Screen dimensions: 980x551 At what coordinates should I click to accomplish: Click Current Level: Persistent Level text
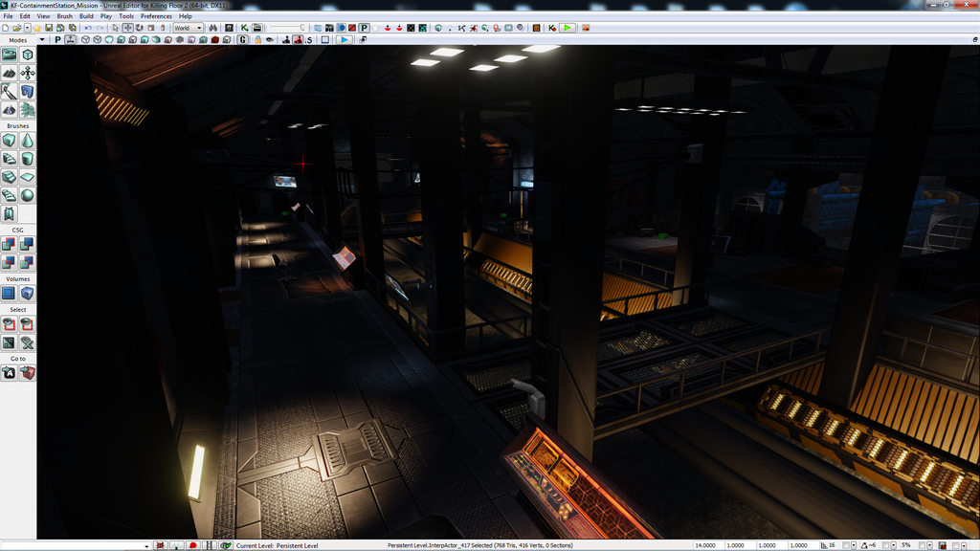coord(277,545)
